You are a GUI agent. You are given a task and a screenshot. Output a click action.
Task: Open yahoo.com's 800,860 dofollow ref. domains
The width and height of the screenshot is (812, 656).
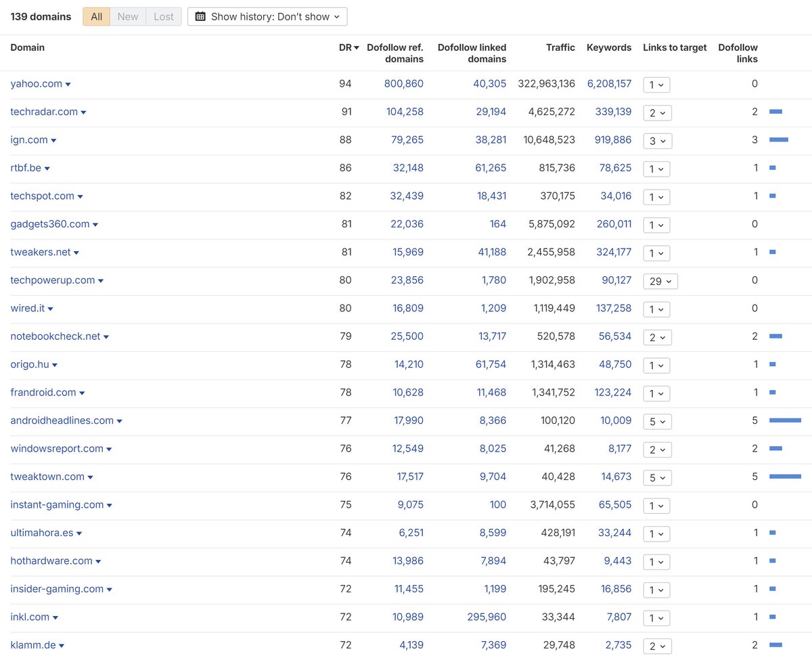pos(404,84)
